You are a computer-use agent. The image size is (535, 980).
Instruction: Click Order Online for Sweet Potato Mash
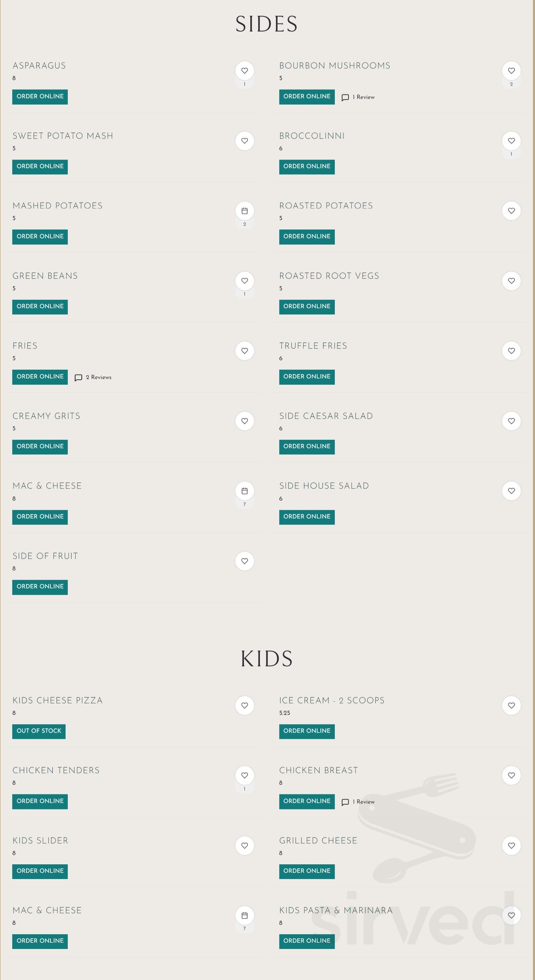40,167
